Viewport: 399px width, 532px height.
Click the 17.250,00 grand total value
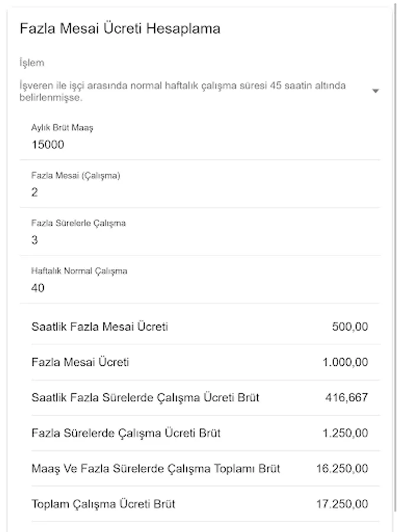click(x=342, y=504)
